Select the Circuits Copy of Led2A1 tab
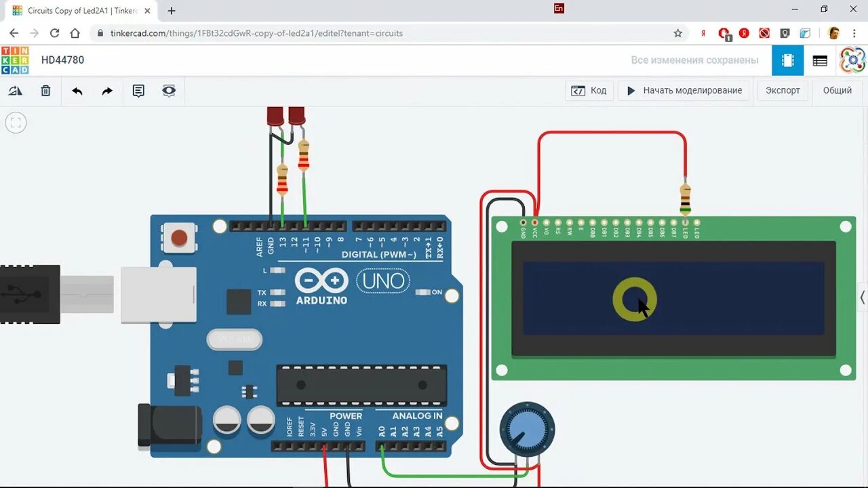 click(81, 11)
